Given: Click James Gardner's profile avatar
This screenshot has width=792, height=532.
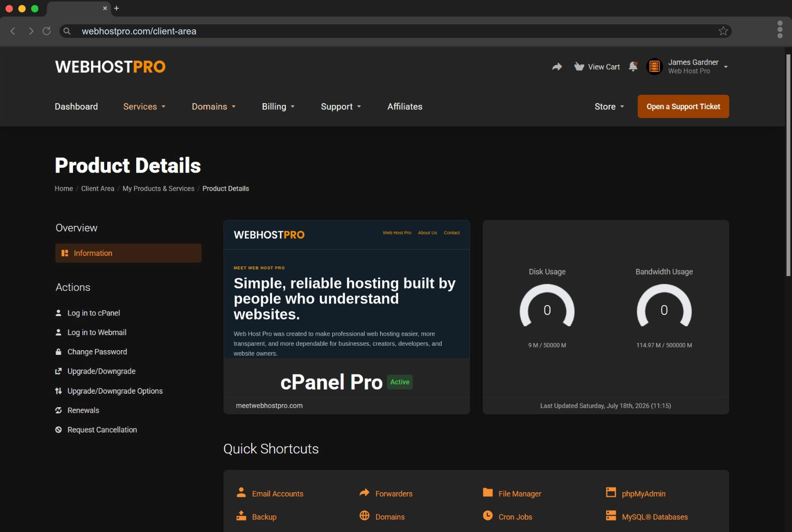Looking at the screenshot, I should pos(654,66).
